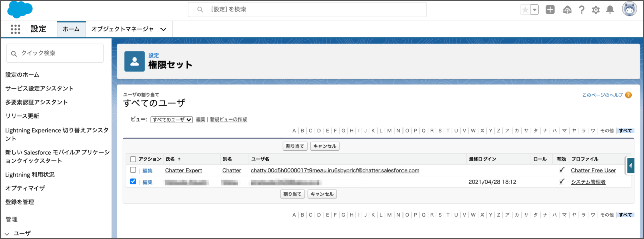Image resolution: width=644 pixels, height=239 pixels.
Task: Click the 権限セット user icon
Action: [134, 61]
